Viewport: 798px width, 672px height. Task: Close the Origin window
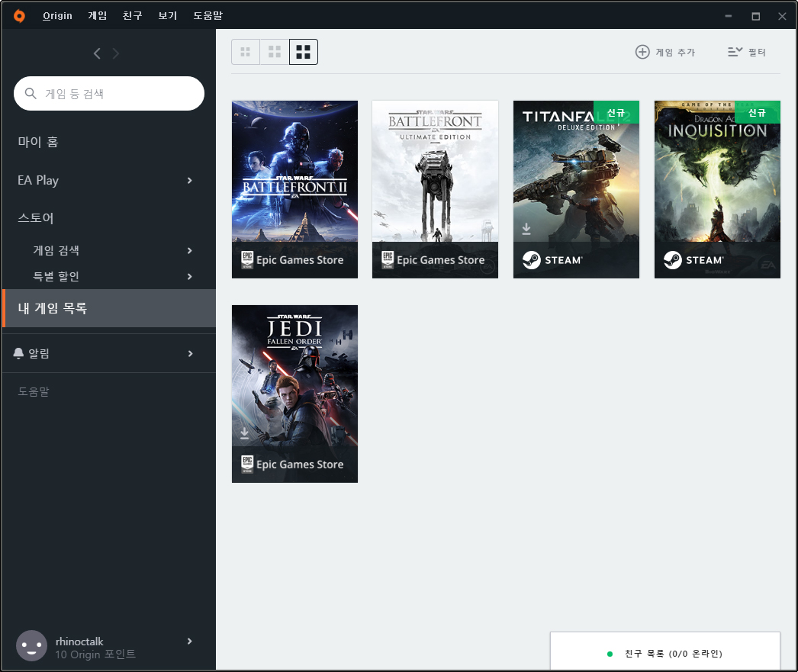pyautogui.click(x=782, y=16)
